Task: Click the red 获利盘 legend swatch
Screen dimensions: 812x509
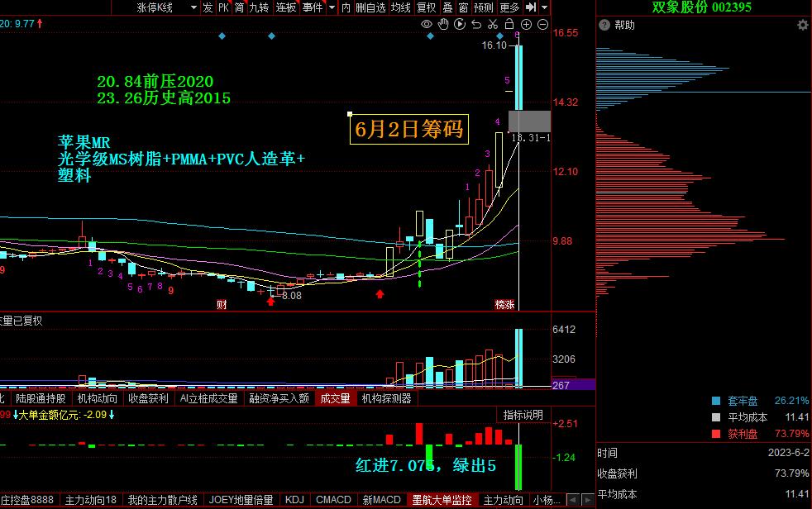Action: pos(716,434)
